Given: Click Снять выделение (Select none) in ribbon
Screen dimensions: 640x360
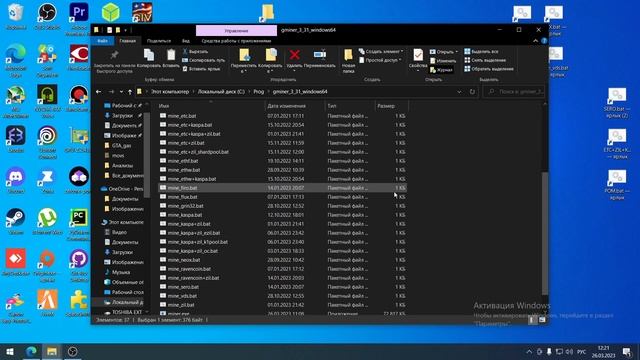Looking at the screenshot, I should coord(485,60).
